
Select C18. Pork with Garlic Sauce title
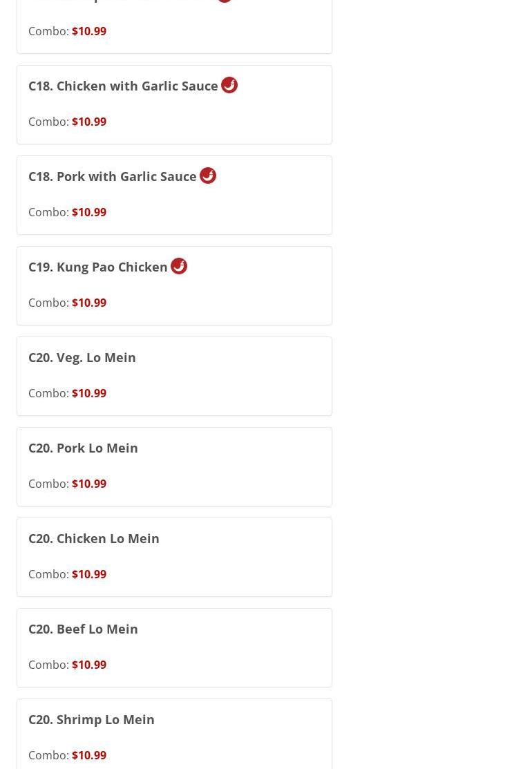pyautogui.click(x=113, y=177)
